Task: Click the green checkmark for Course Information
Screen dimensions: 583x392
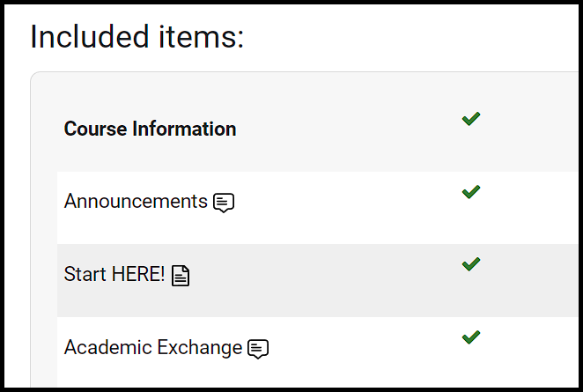Action: coord(471,119)
